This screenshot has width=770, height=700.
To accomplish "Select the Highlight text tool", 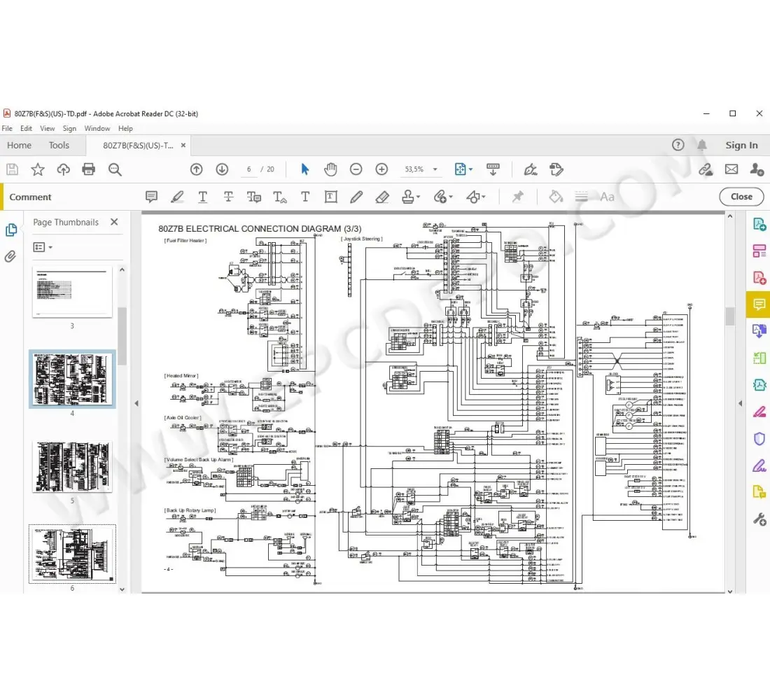I will pyautogui.click(x=177, y=197).
